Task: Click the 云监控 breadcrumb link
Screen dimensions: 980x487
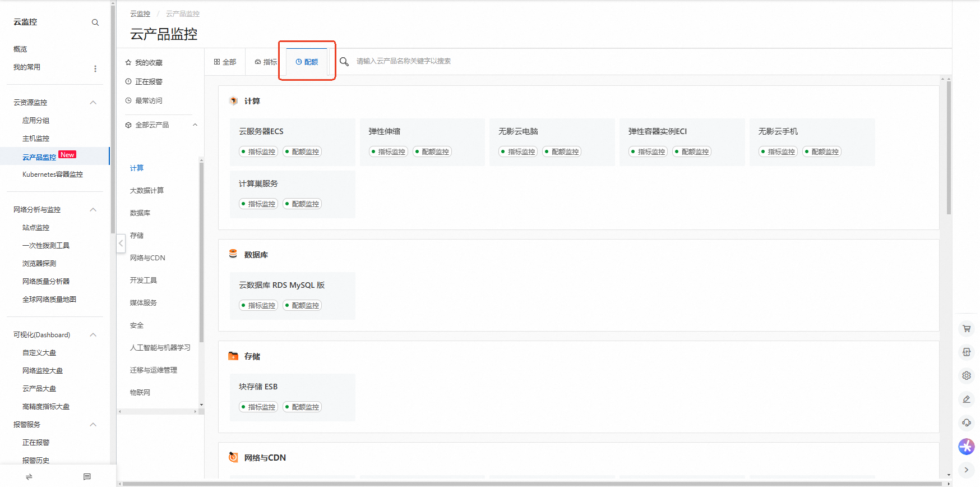Action: pyautogui.click(x=140, y=13)
